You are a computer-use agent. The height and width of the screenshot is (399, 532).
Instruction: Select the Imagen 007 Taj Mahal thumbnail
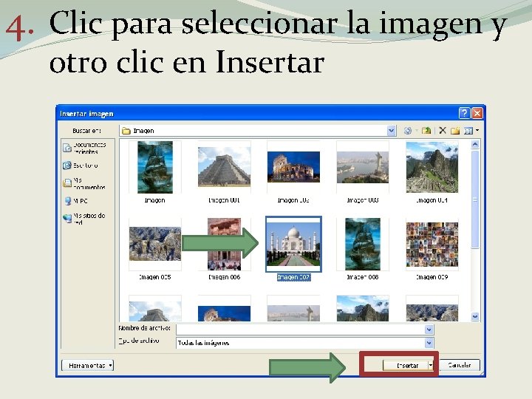click(x=293, y=244)
